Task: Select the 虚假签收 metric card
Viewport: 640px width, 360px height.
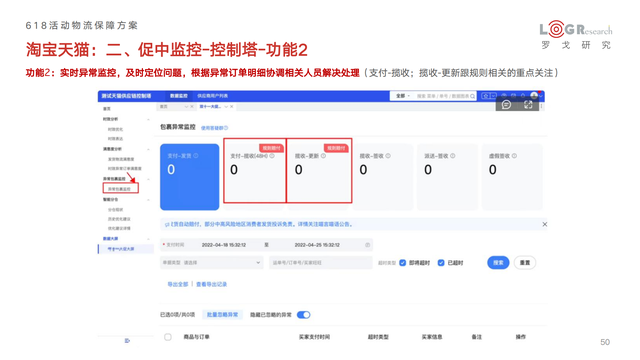Action: point(512,177)
